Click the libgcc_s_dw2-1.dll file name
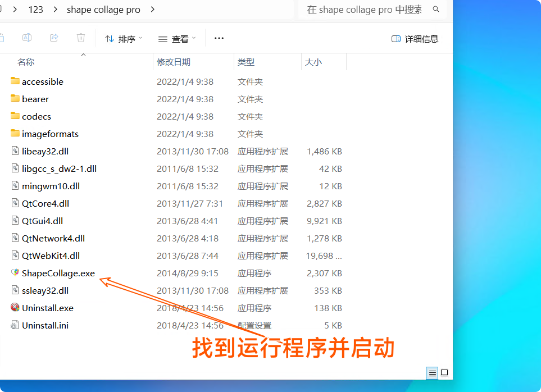Viewport: 541px width, 392px height. tap(59, 169)
